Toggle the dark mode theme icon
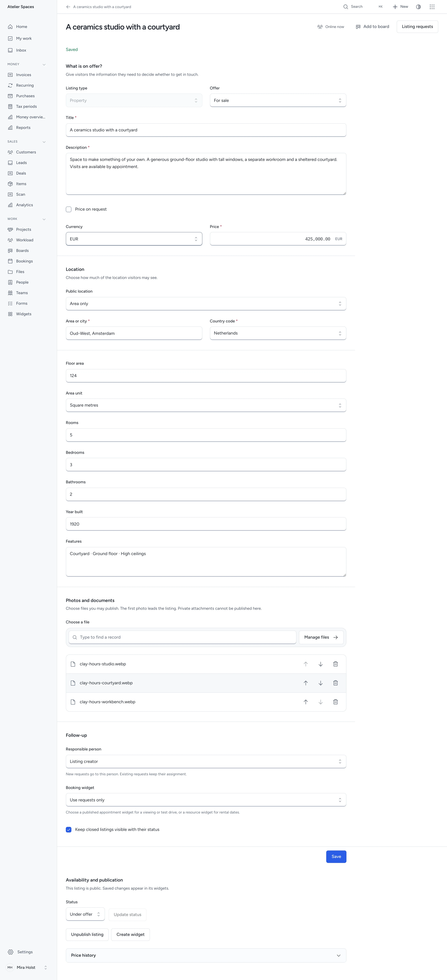 pyautogui.click(x=418, y=7)
